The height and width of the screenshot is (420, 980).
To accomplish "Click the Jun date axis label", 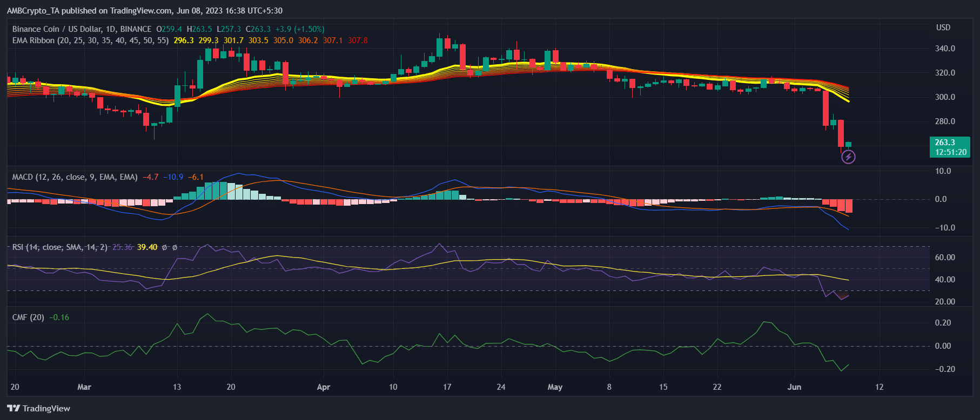I will click(794, 387).
